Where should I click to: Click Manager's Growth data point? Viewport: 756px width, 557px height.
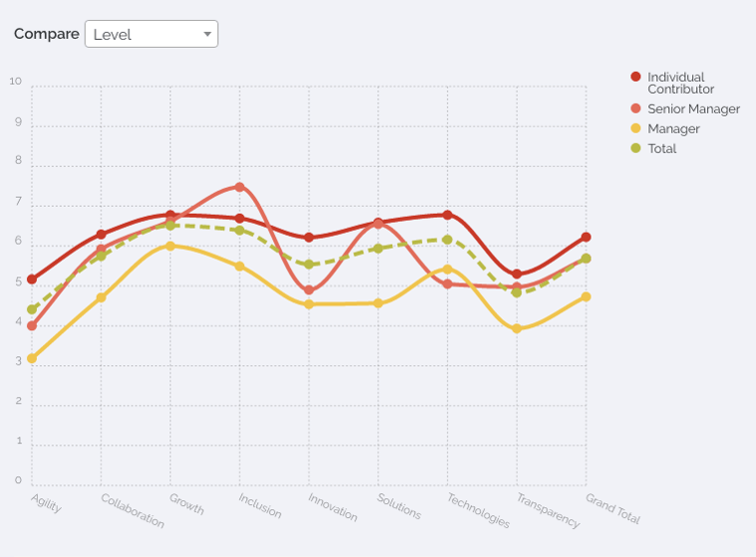pos(171,246)
